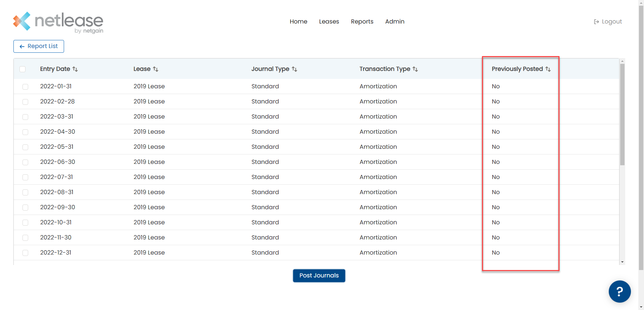Click the table scroll down arrow
Viewport: 644px width, 310px height.
pos(622,262)
